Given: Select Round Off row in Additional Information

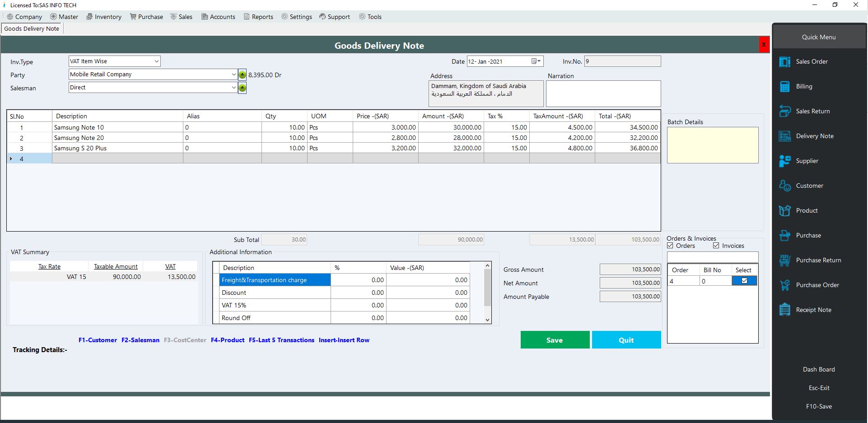Looking at the screenshot, I should pyautogui.click(x=275, y=318).
